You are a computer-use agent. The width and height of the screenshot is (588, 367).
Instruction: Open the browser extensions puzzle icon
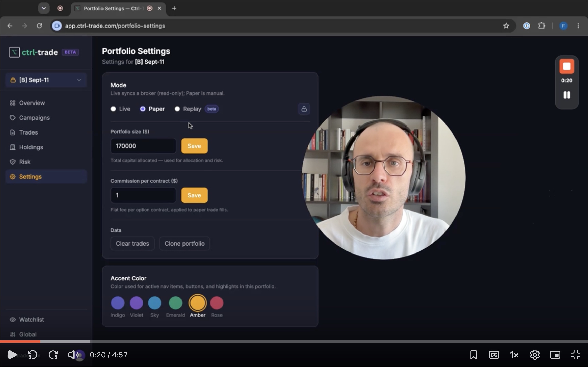(x=542, y=26)
